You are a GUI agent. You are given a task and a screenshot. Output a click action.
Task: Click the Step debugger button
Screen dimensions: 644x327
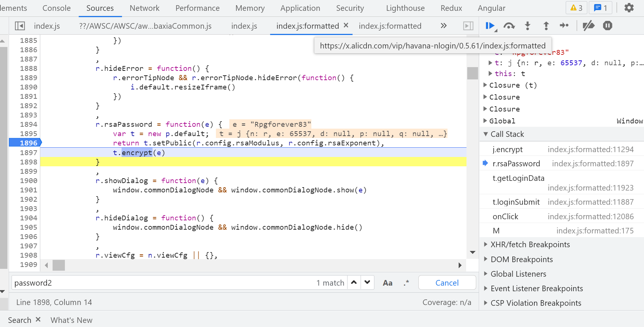point(564,26)
